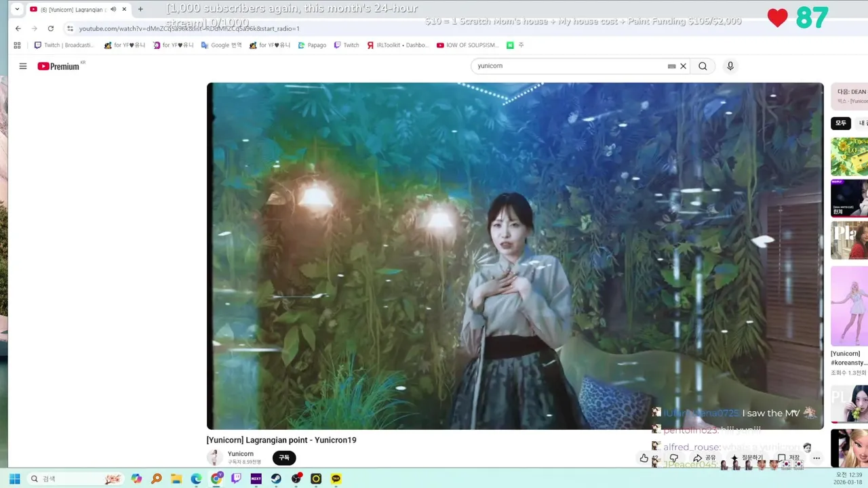Image resolution: width=868 pixels, height=488 pixels.
Task: Open Papago bookmark
Action: (x=312, y=45)
